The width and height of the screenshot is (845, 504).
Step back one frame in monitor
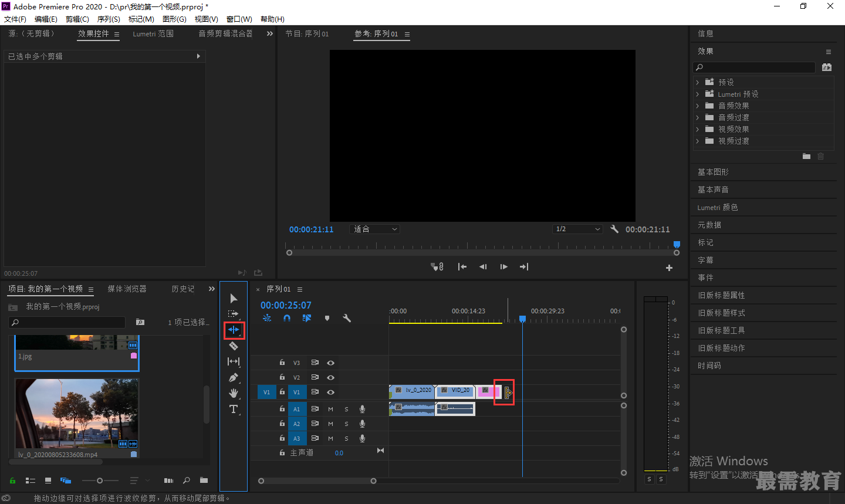pos(483,266)
